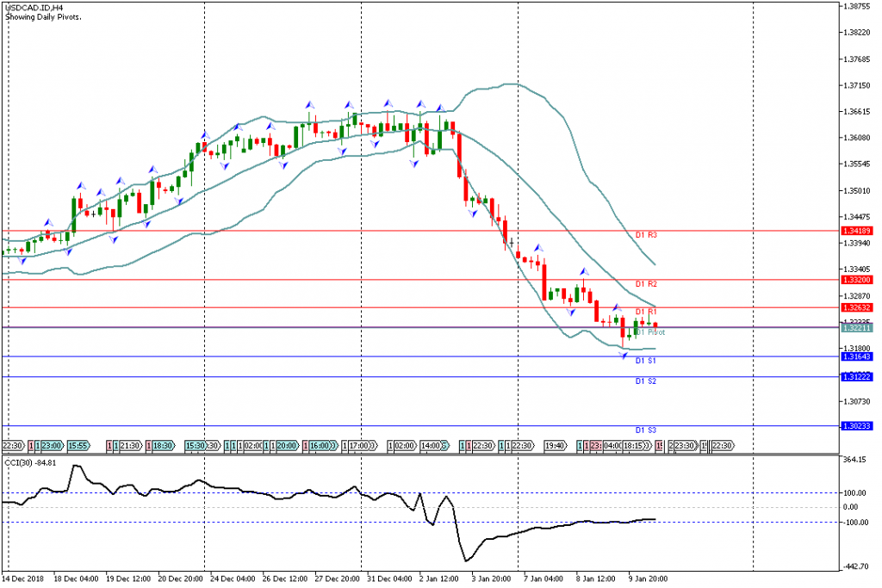Click the D1 S3 support label
The height and width of the screenshot is (588, 882).
pos(646,430)
